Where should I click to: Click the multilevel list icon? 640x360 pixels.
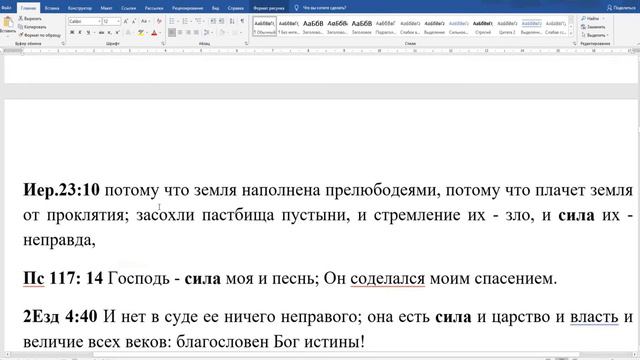pyautogui.click(x=198, y=21)
